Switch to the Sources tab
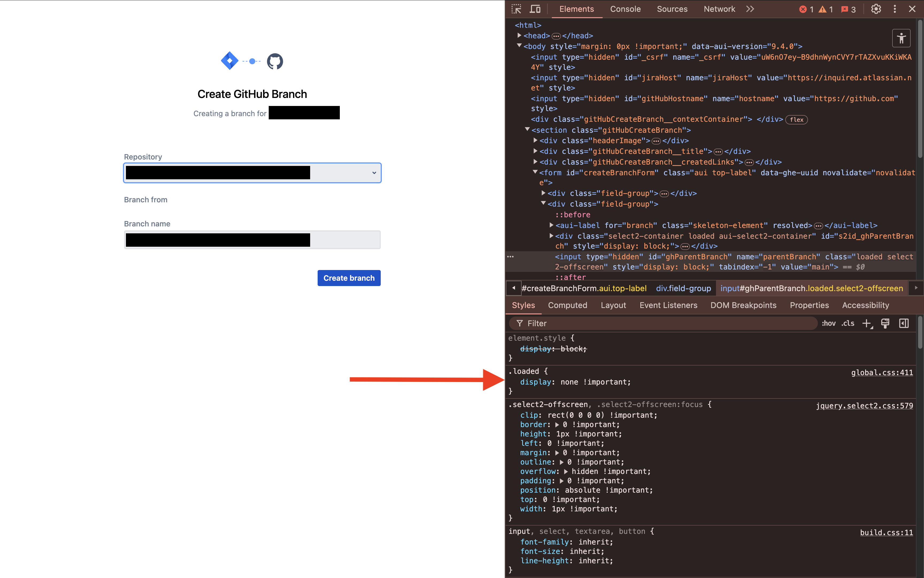The width and height of the screenshot is (924, 578). [672, 9]
